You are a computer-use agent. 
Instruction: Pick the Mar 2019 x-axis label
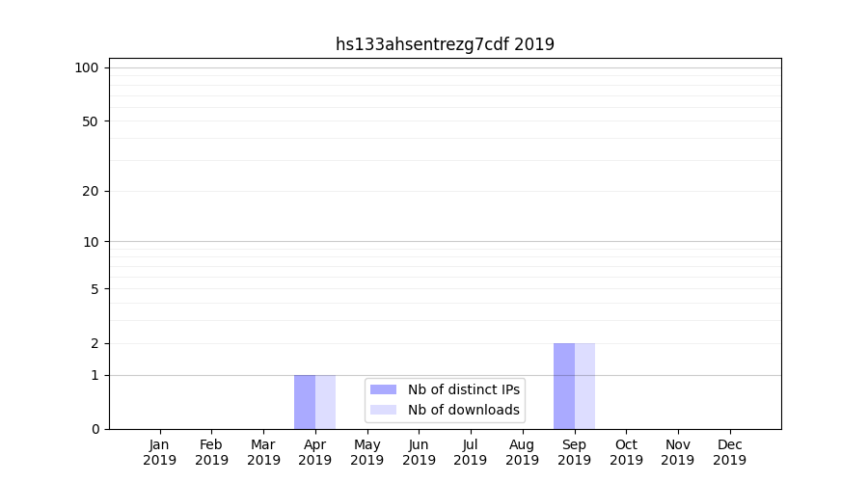[263, 452]
